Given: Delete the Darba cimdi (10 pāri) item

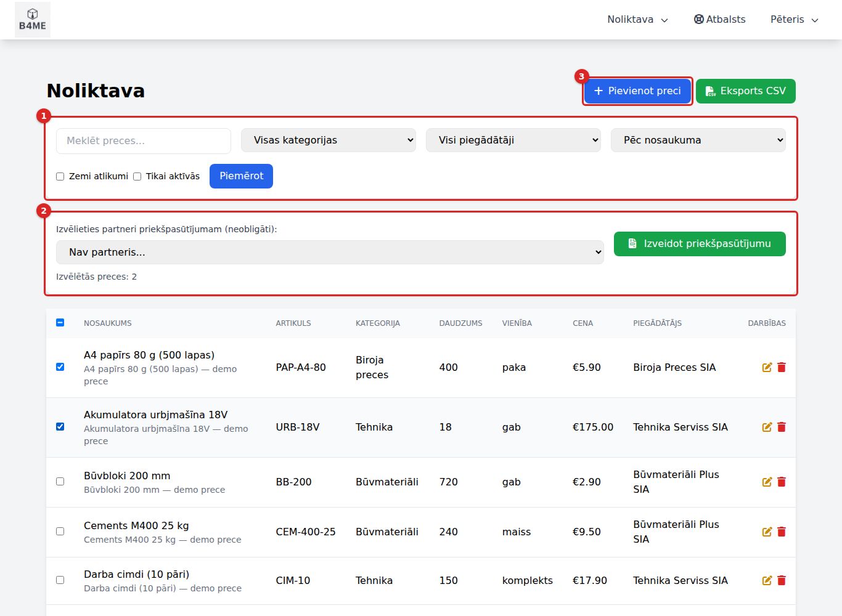Looking at the screenshot, I should coord(782,580).
